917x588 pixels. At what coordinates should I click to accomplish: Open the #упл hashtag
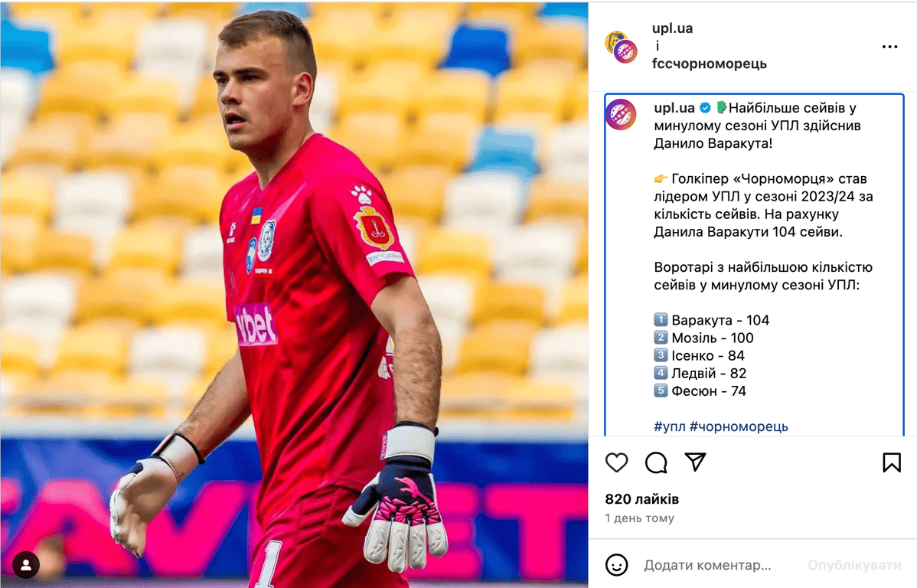670,426
